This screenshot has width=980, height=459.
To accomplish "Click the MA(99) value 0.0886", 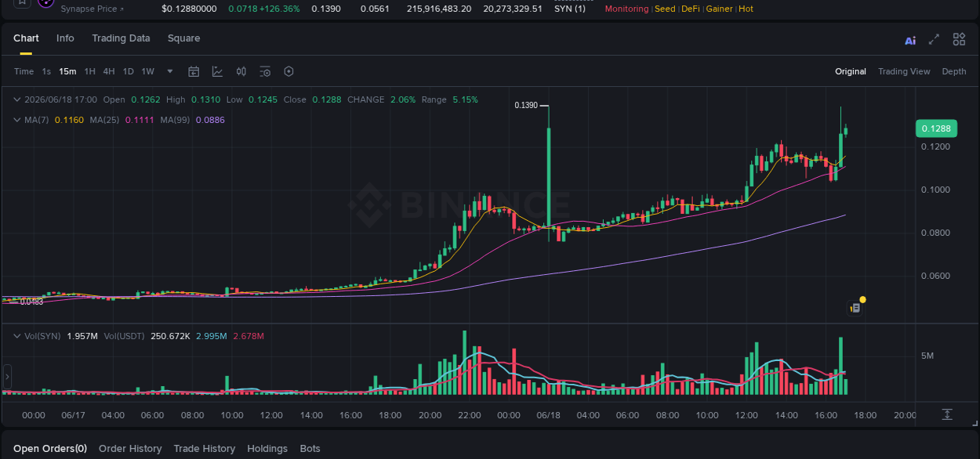I will pyautogui.click(x=210, y=120).
